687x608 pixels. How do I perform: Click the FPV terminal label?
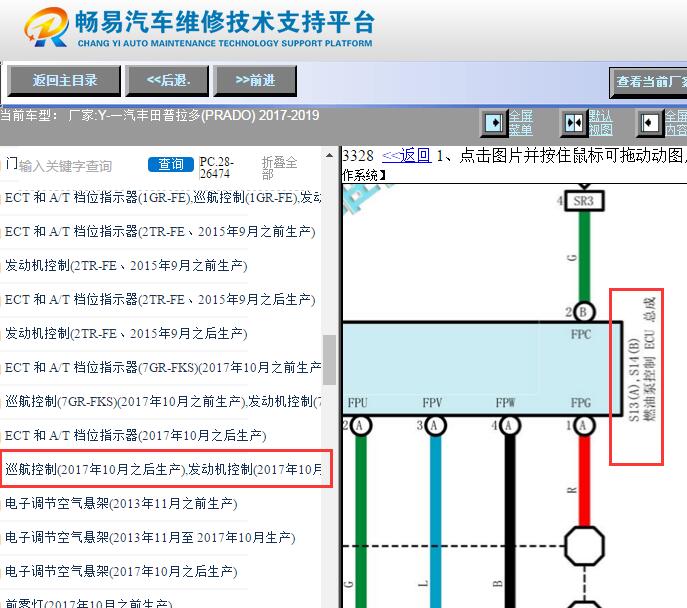pos(432,403)
